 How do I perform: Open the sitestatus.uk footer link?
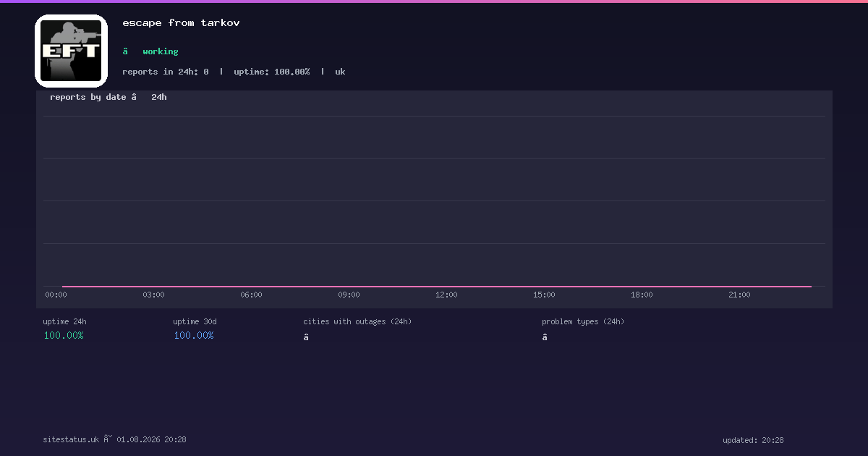point(71,439)
